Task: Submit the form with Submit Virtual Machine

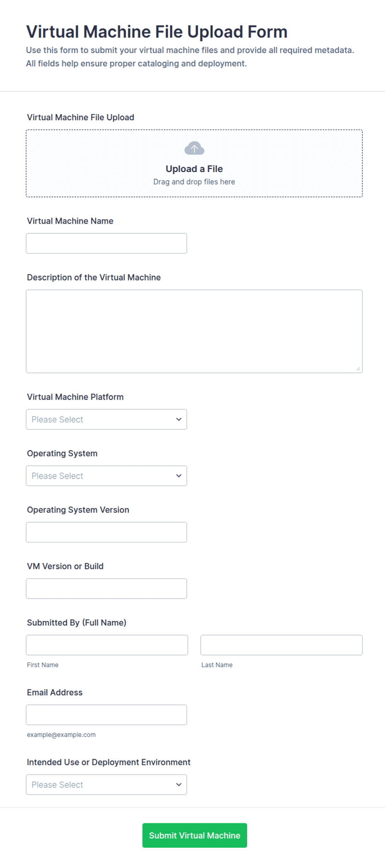Action: coord(195,835)
